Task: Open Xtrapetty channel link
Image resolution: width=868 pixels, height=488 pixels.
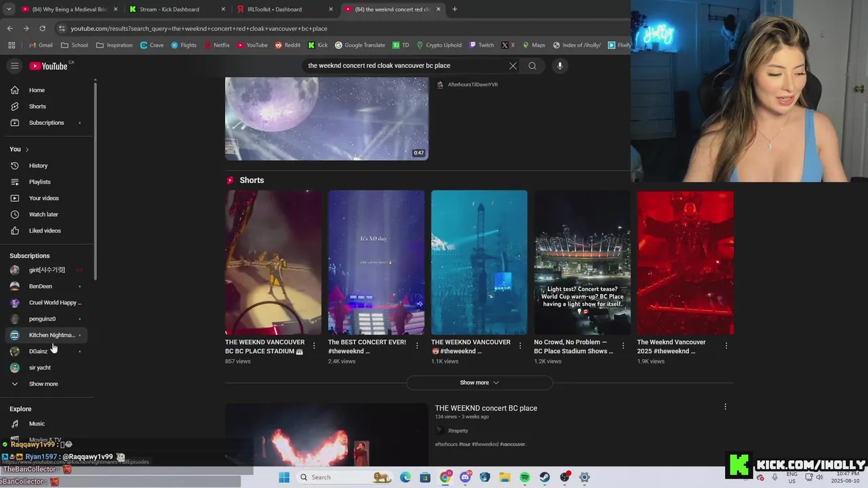Action: click(458, 430)
